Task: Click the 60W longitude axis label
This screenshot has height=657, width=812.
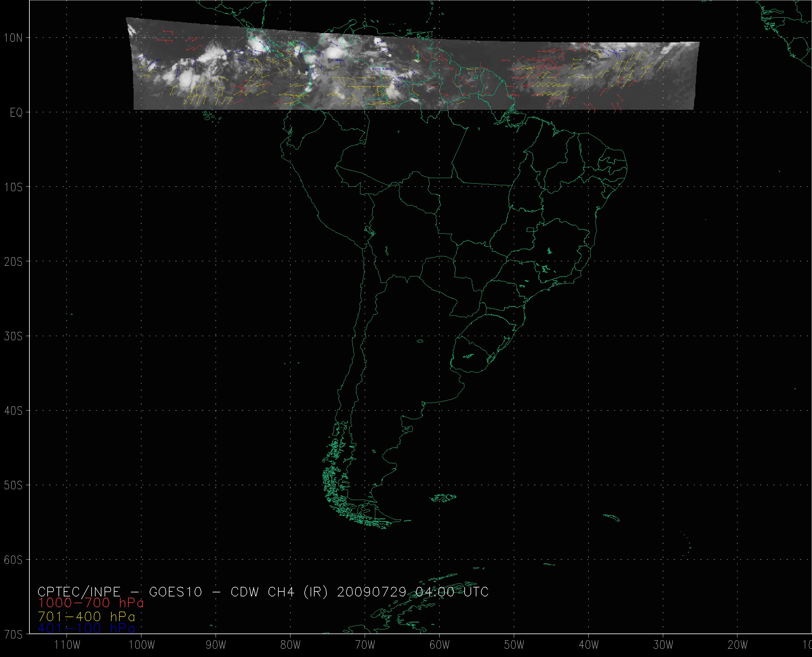Action: click(x=440, y=645)
